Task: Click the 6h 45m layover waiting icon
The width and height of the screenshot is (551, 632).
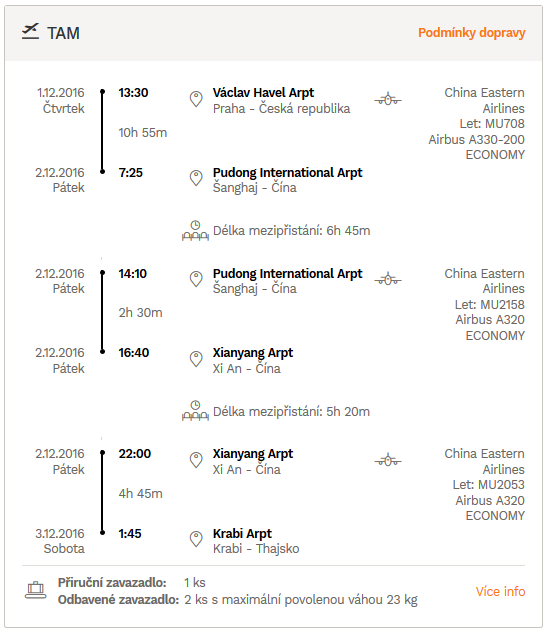Action: (195, 231)
